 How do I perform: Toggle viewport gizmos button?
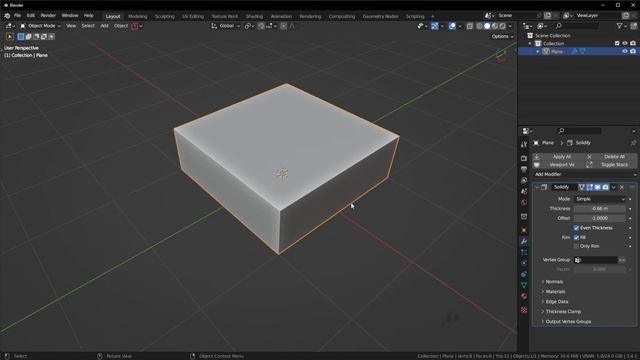click(x=435, y=26)
